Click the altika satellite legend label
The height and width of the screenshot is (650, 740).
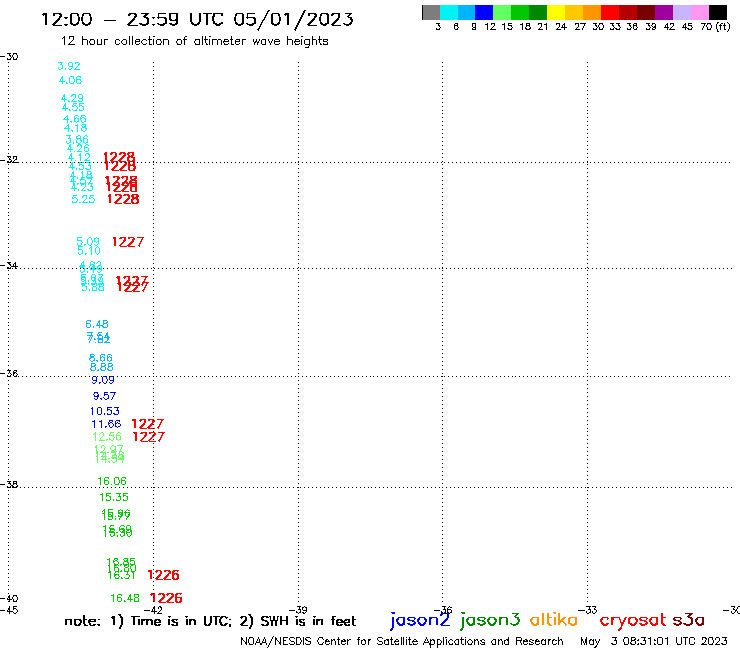click(554, 620)
